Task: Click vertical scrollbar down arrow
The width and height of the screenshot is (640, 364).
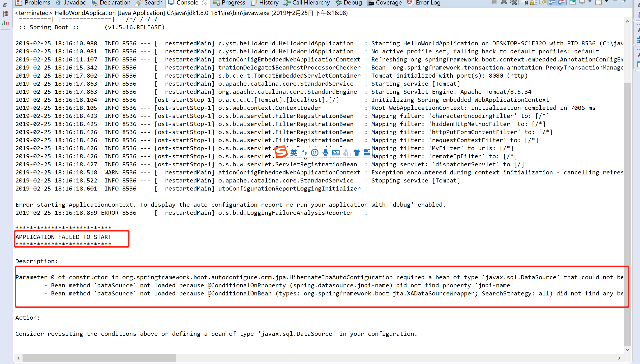Action: tap(627, 350)
